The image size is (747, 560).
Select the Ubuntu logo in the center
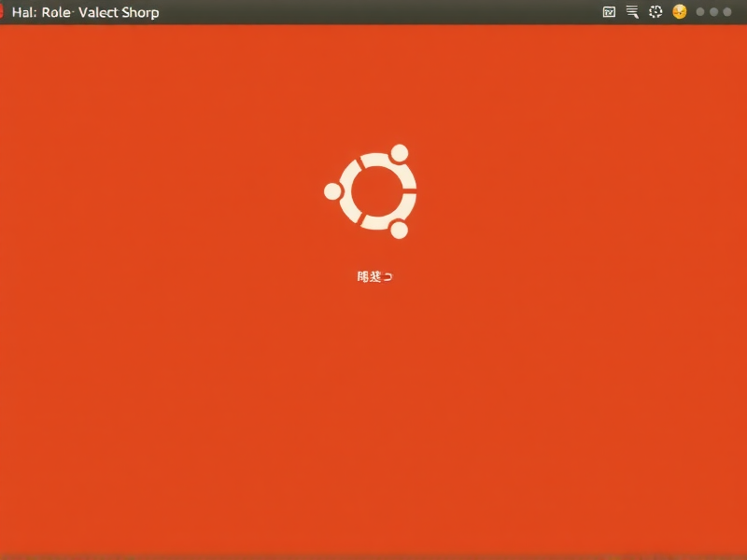373,191
